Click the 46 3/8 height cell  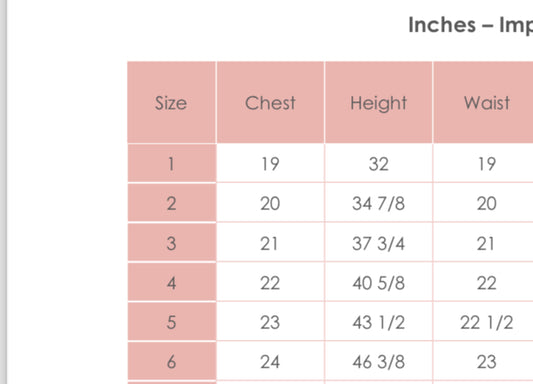click(378, 361)
